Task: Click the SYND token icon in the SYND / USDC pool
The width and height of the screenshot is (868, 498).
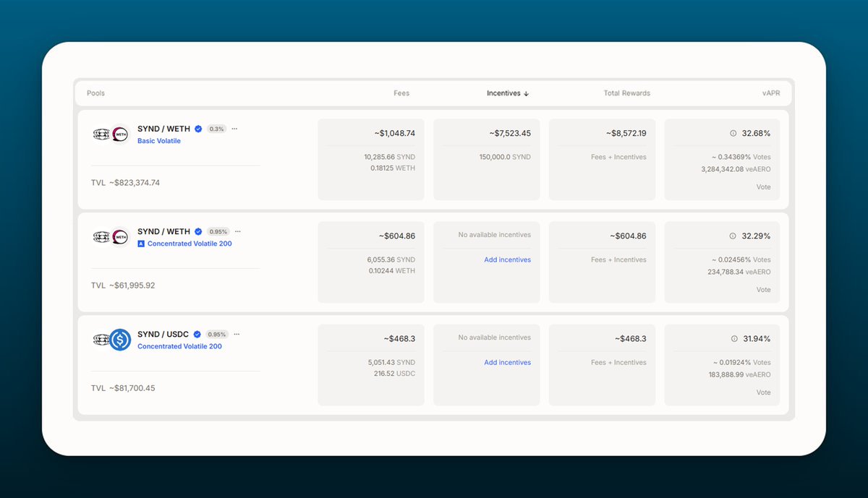Action: coord(101,340)
